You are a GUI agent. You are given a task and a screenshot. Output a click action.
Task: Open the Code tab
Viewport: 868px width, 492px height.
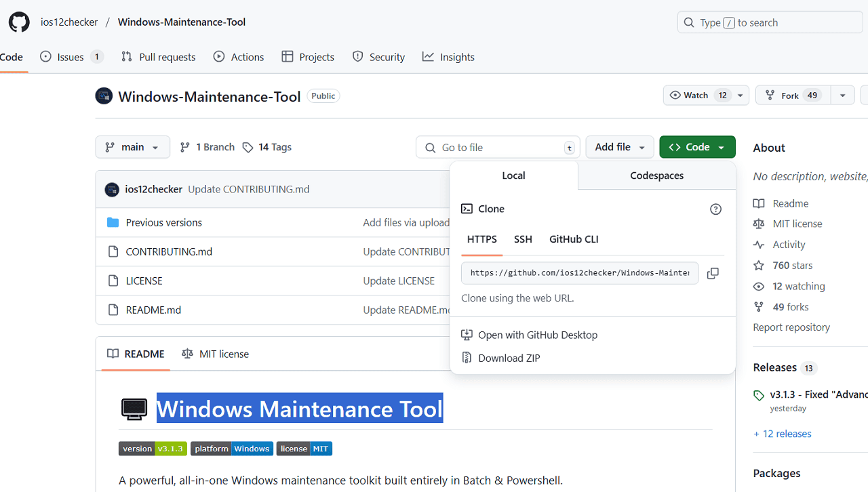(12, 57)
